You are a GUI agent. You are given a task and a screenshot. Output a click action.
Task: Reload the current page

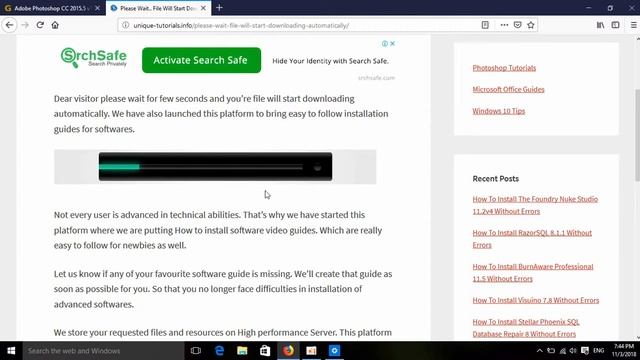coord(40,25)
